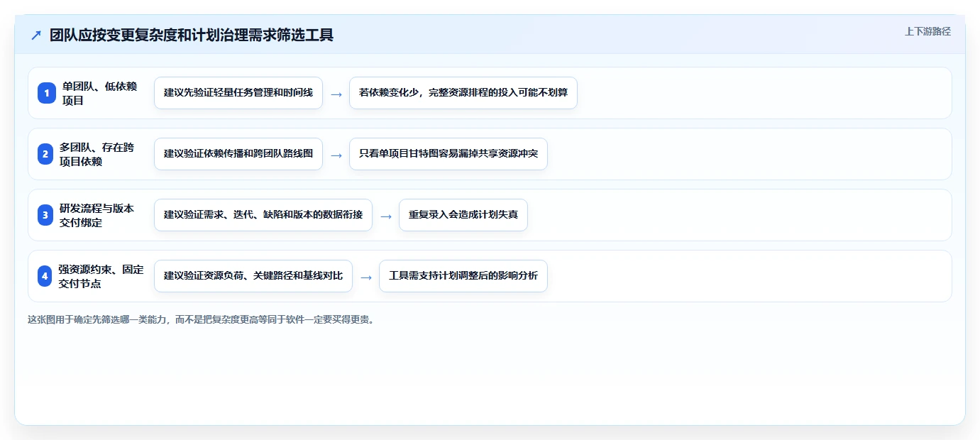Click the 只看单项目甘特图容易漏掉共享资源冲突 box
Screen dimensions: 980x440
pos(448,154)
